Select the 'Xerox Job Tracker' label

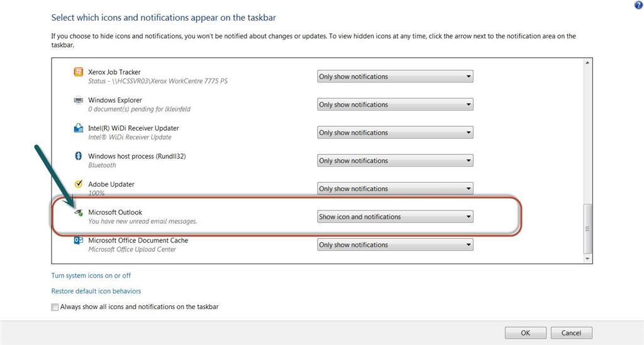pyautogui.click(x=114, y=72)
